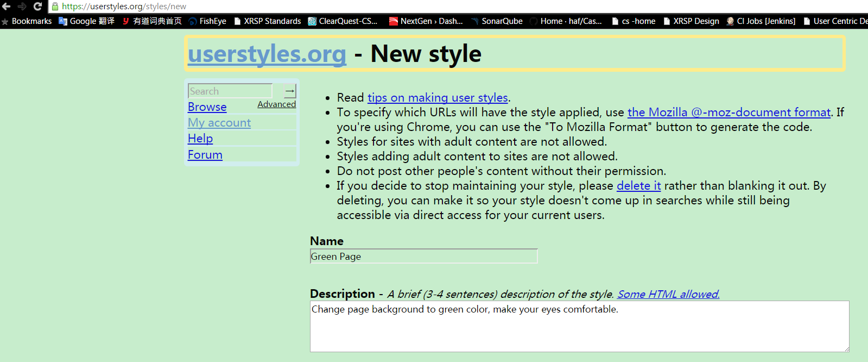Screen dimensions: 868x362
Task: Open the Advanced search link
Action: point(277,104)
